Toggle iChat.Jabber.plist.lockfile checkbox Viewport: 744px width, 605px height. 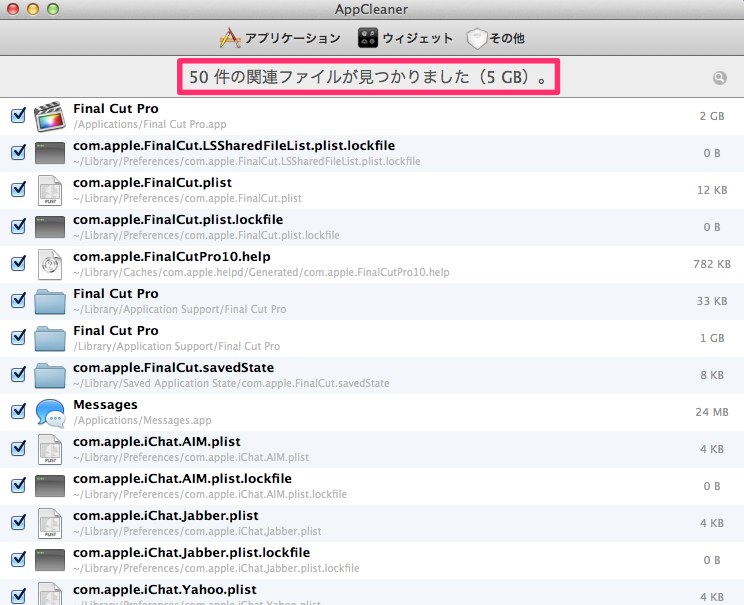click(19, 559)
